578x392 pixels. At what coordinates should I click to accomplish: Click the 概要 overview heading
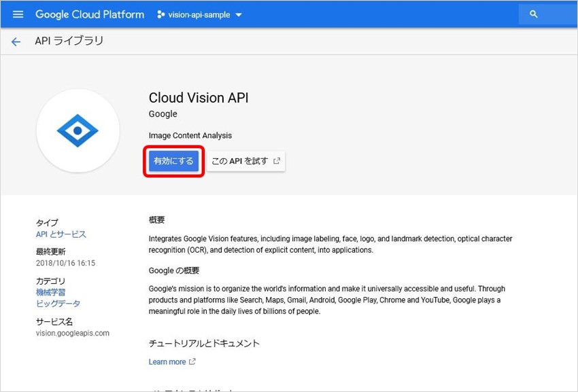click(156, 220)
